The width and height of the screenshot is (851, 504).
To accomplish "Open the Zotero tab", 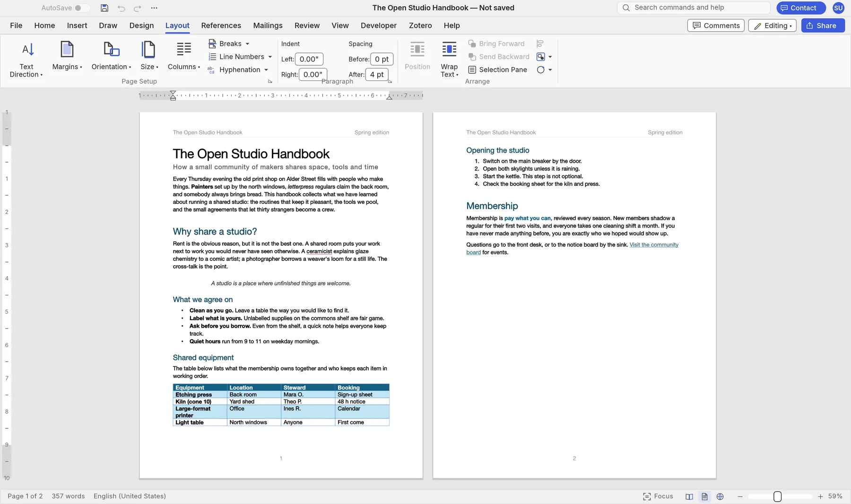I will click(x=420, y=26).
